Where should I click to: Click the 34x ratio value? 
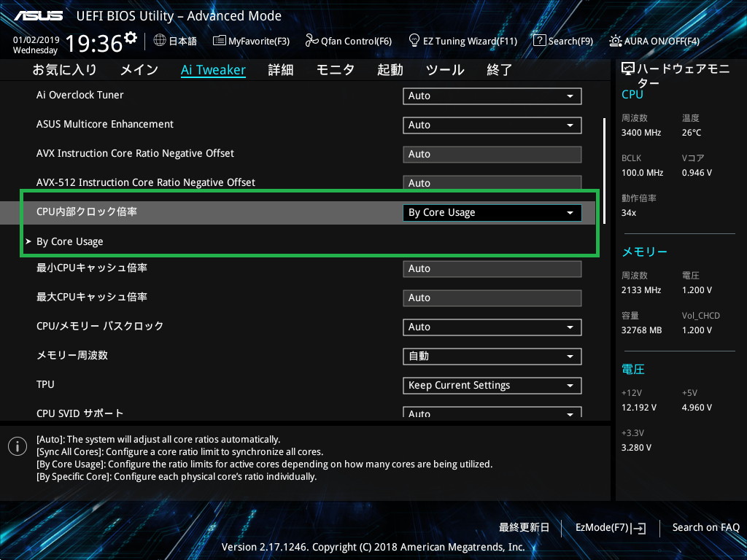coord(628,213)
